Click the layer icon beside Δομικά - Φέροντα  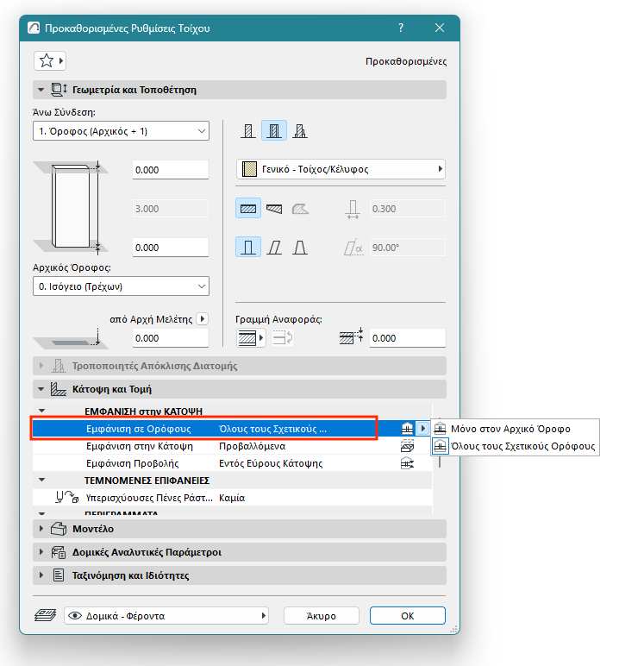45,615
